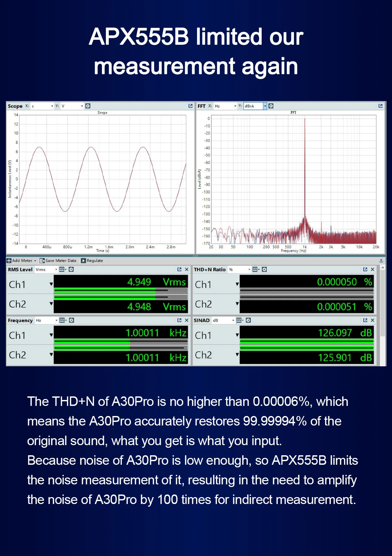The width and height of the screenshot is (392, 556).
Task: Close the SINAD meter
Action: click(372, 320)
